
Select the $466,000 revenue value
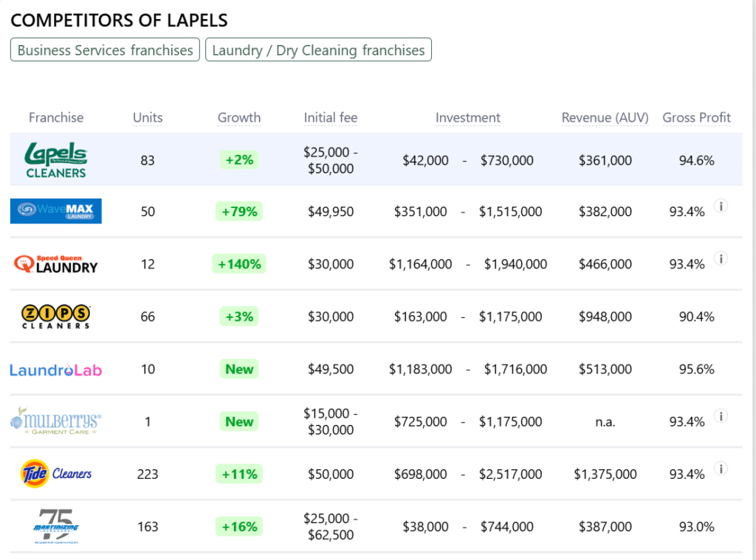point(605,264)
